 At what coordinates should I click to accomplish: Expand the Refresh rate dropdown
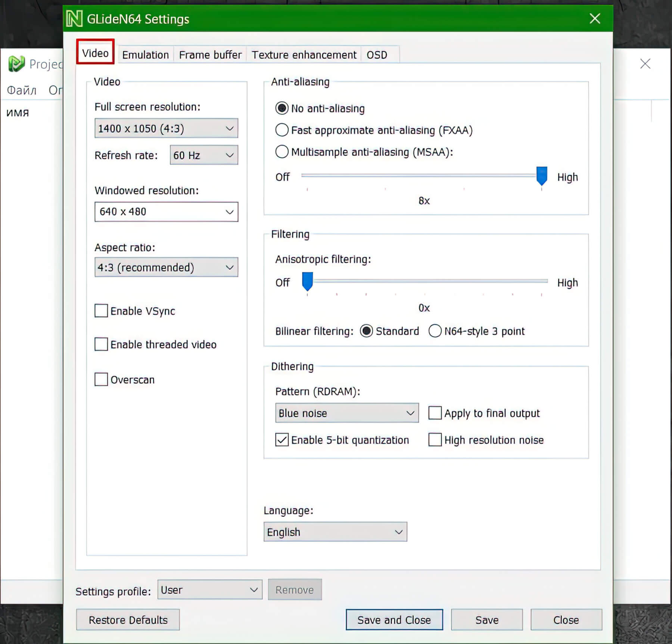coord(204,155)
